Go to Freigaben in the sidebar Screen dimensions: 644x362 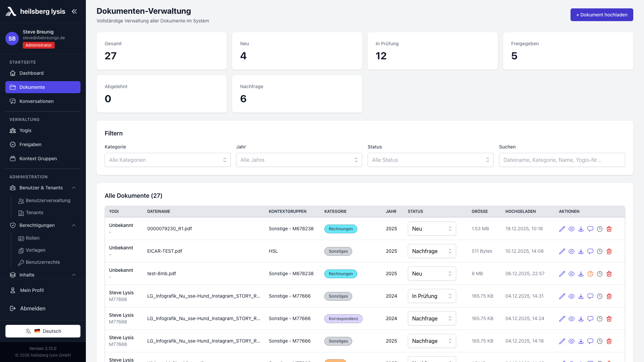[x=30, y=144]
